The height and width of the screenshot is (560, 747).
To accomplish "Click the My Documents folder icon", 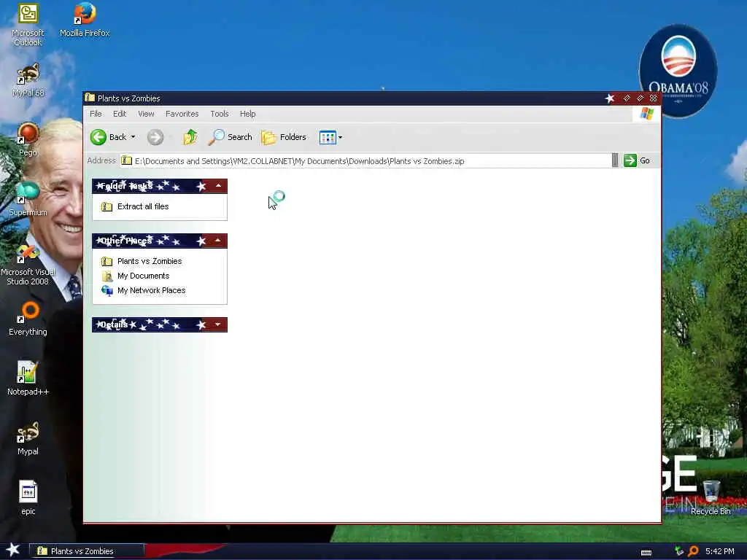I will tap(107, 276).
